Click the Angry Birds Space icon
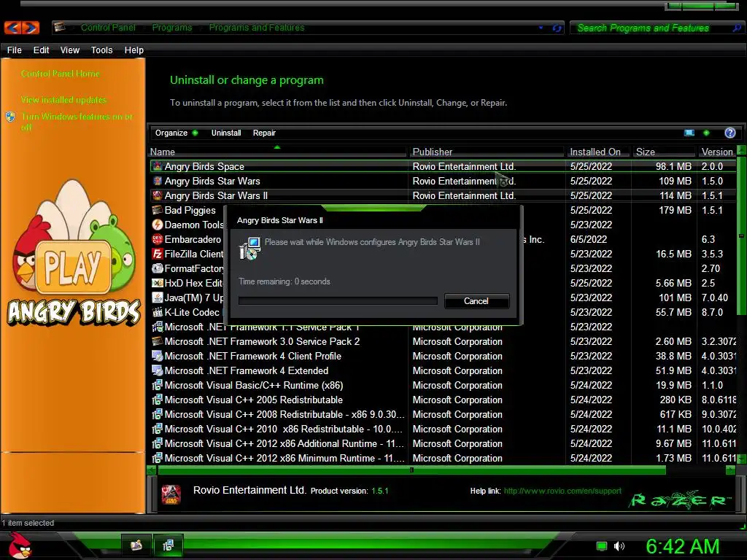Screen dimensions: 747x560 click(158, 166)
